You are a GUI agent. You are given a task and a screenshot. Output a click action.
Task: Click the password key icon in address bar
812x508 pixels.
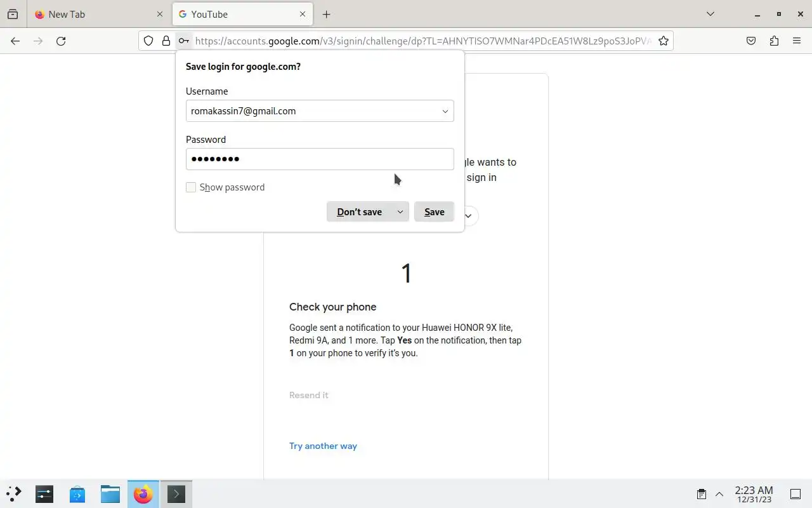click(183, 41)
